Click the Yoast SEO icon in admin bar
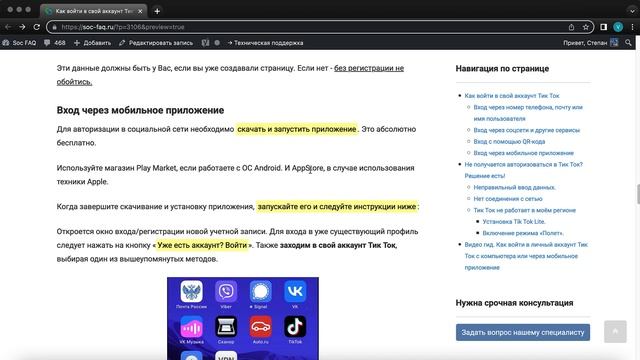Image resolution: width=640 pixels, height=360 pixels. point(205,42)
